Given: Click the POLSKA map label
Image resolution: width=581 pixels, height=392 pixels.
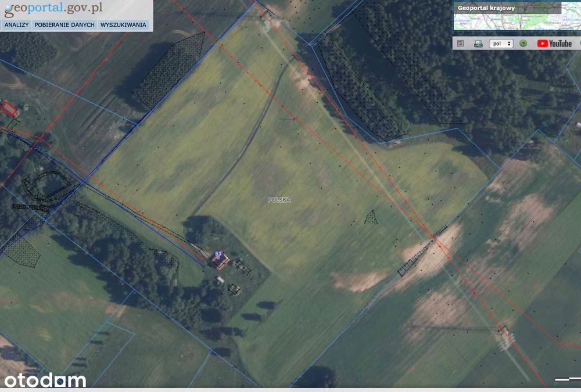Looking at the screenshot, I should tap(279, 200).
